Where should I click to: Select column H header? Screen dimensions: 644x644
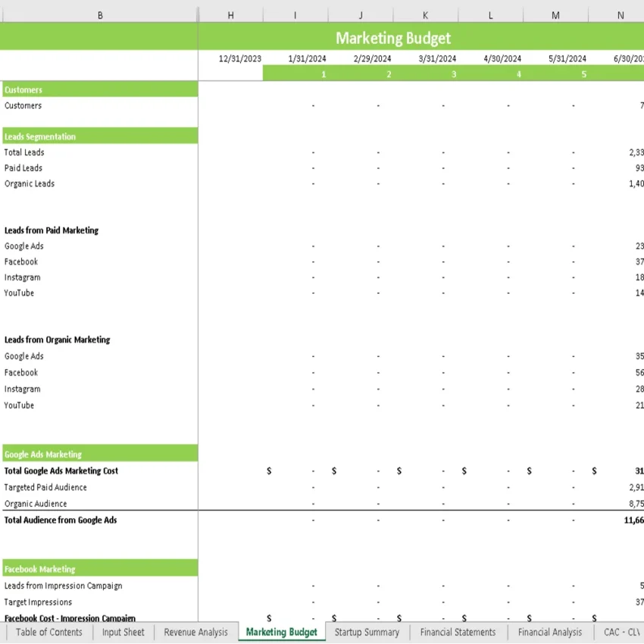coord(230,14)
